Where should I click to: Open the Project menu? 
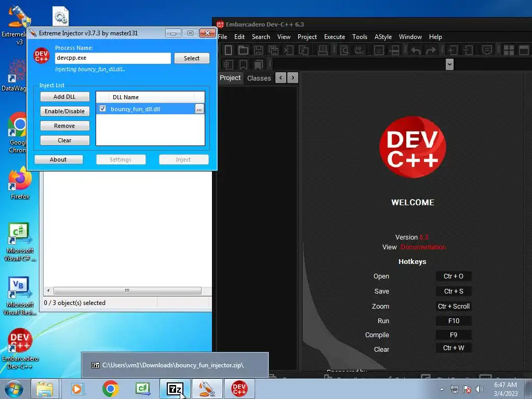click(x=307, y=37)
